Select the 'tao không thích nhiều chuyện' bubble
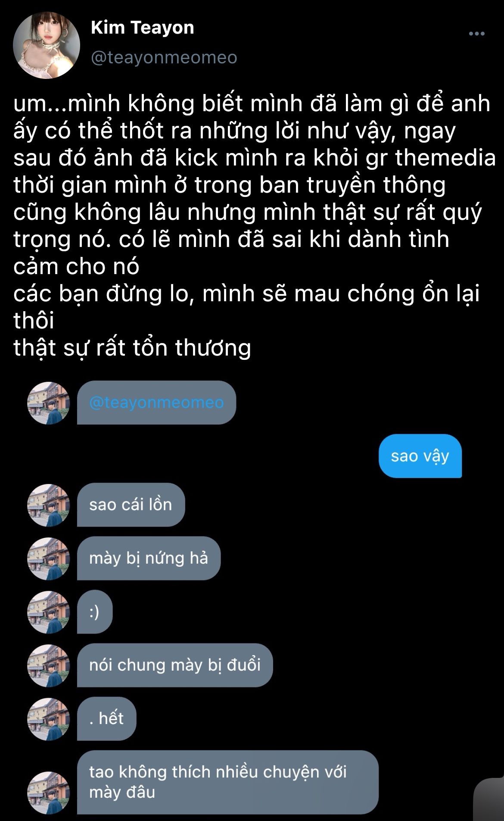This screenshot has height=821, width=504. pyautogui.click(x=228, y=782)
